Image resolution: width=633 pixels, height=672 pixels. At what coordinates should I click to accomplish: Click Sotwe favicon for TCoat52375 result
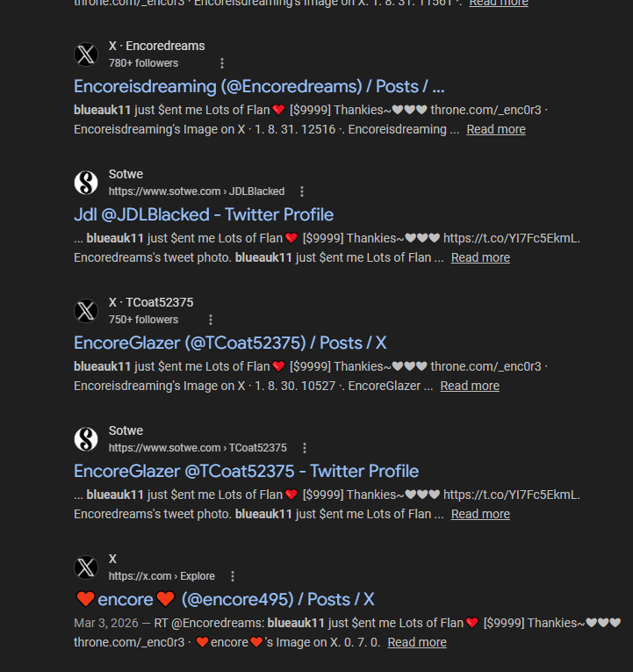click(86, 439)
